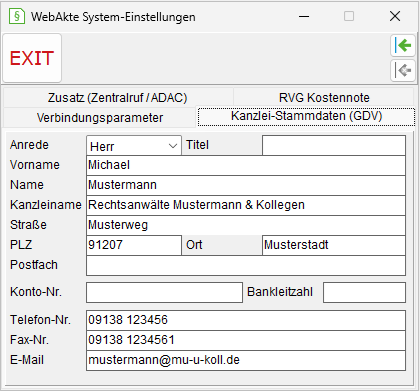Click the green arrow import icon
The height and width of the screenshot is (391, 420).
pyautogui.click(x=403, y=45)
